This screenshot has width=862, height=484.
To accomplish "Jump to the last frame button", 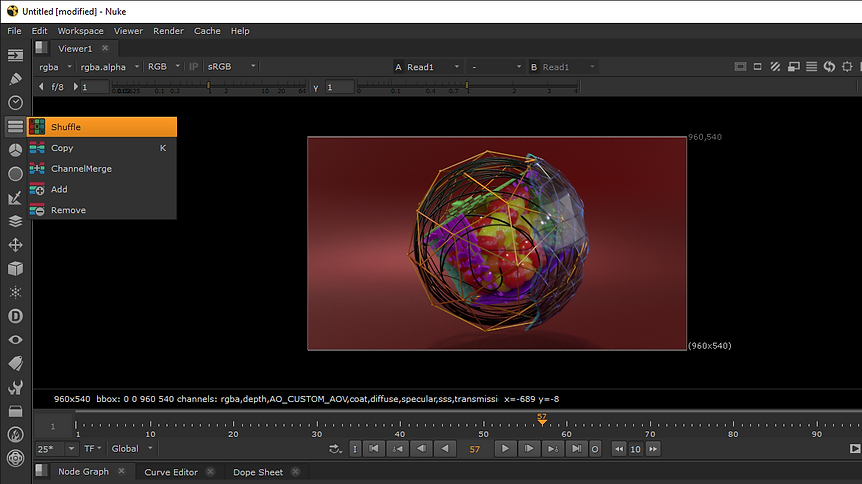I will pos(576,449).
